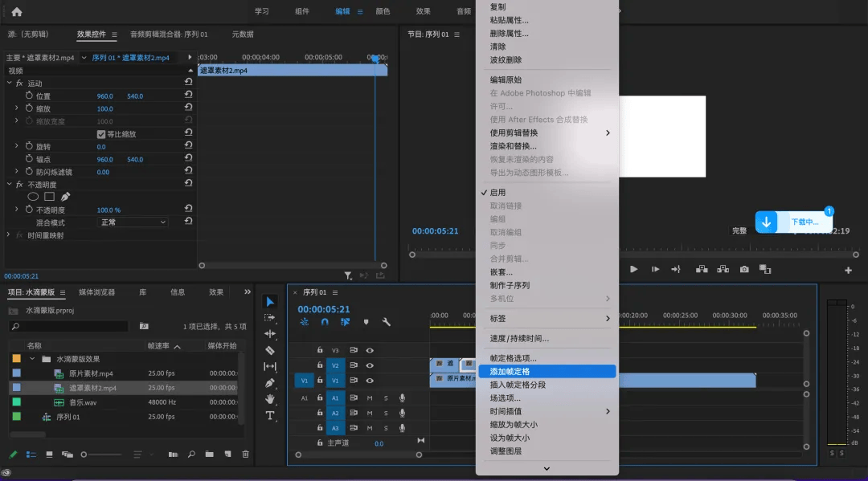The image size is (868, 481).
Task: Choose 缩放为帧大小 in context menu
Action: (547, 425)
